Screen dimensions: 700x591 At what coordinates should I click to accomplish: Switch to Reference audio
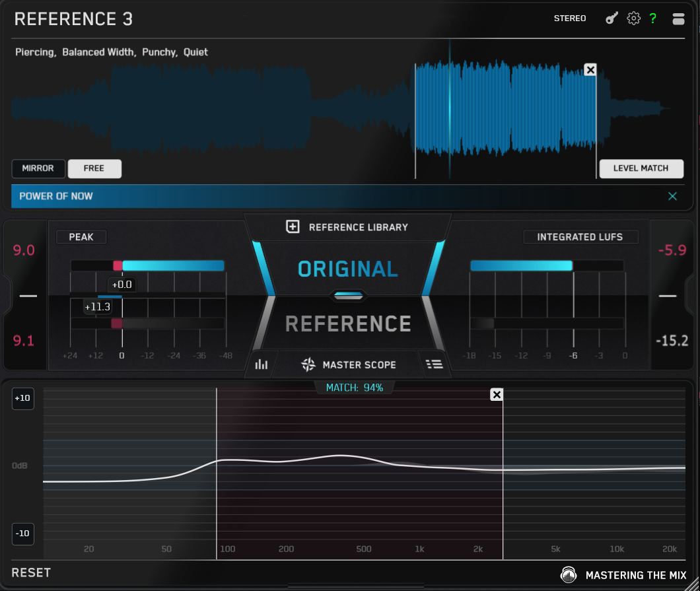(348, 324)
